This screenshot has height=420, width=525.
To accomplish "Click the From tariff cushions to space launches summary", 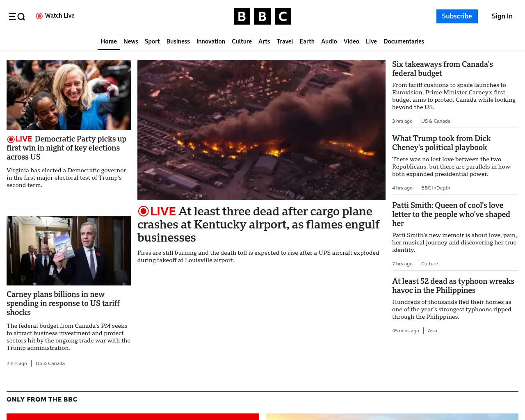I will [x=454, y=96].
